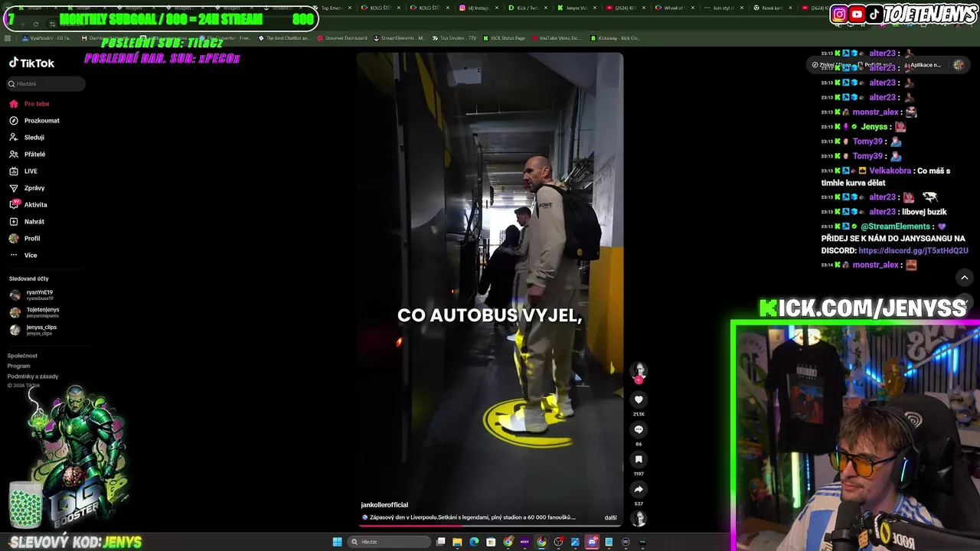Screen dimensions: 980x551
Task: Open Discord from the taskbar
Action: (592, 542)
